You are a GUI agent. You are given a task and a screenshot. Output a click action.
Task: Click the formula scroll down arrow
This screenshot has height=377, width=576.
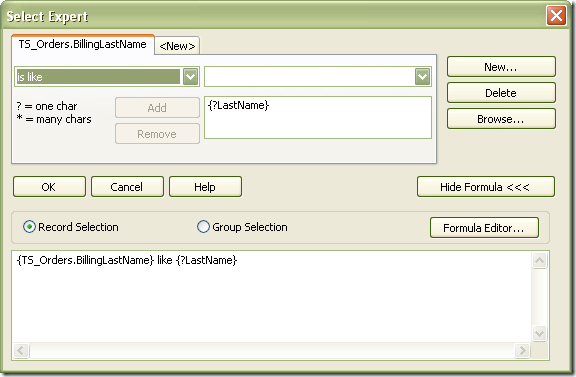tap(539, 334)
